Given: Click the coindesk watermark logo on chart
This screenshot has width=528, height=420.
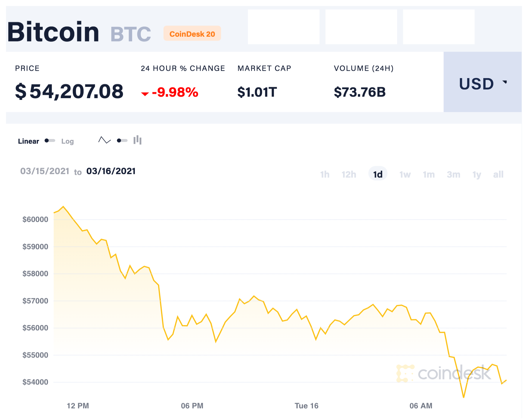Looking at the screenshot, I should (444, 373).
